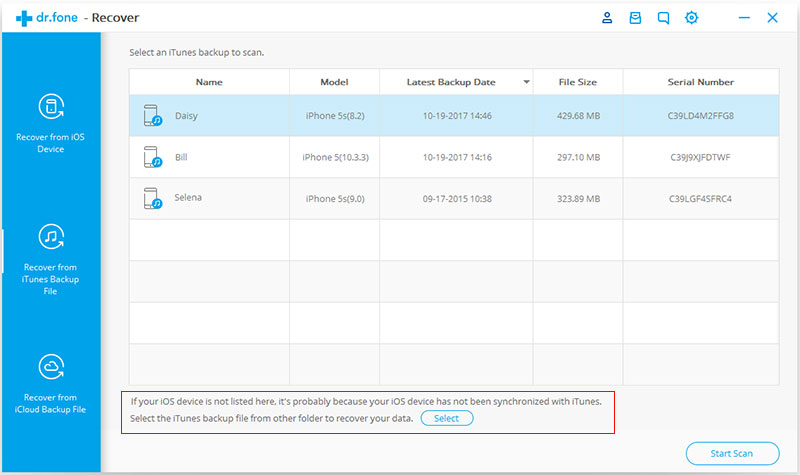Screen dimensions: 800x475
Task: Click the Serial Number column header
Action: click(701, 82)
